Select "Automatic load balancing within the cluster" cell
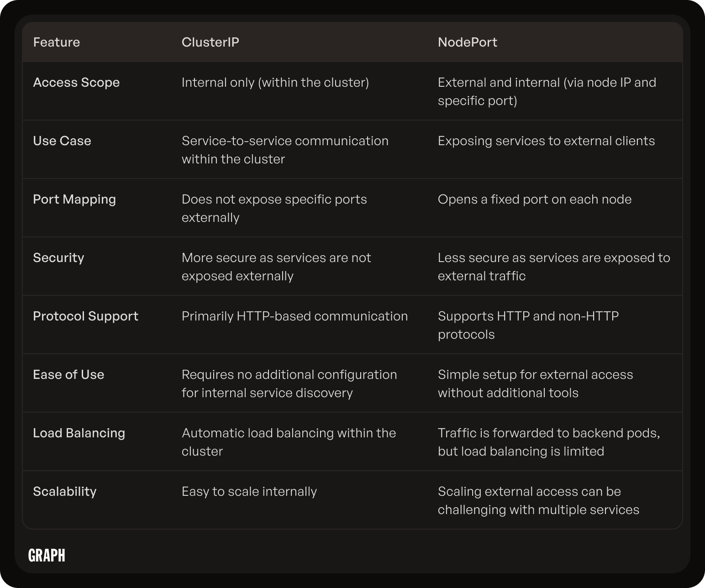This screenshot has height=588, width=705. coord(289,442)
